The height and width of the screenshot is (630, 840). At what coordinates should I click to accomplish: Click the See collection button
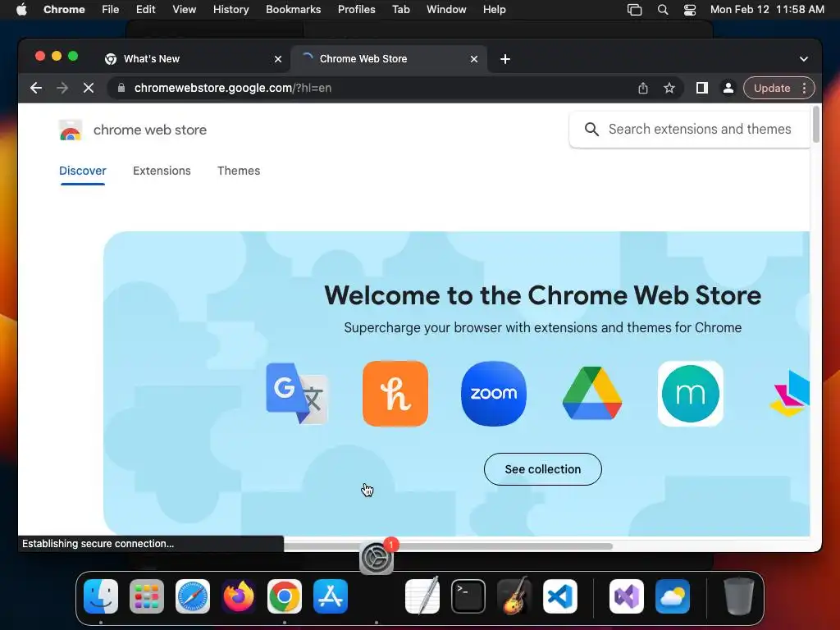pos(543,469)
